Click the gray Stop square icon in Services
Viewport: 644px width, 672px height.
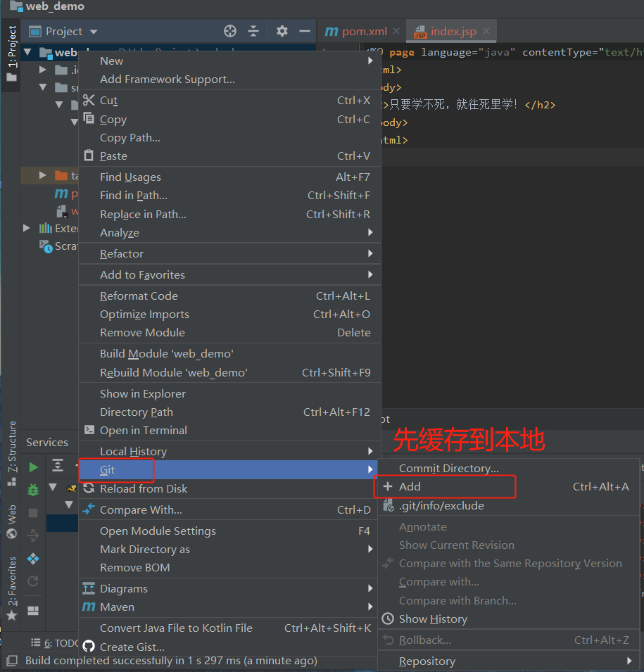point(33,512)
